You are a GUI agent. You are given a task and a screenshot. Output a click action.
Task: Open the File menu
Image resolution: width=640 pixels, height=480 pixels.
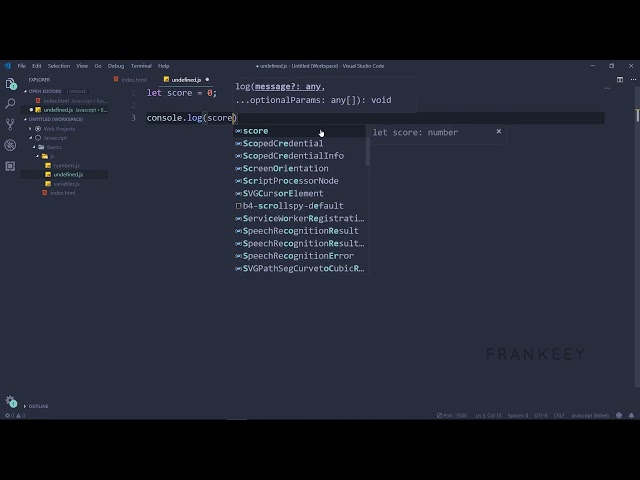click(x=22, y=66)
